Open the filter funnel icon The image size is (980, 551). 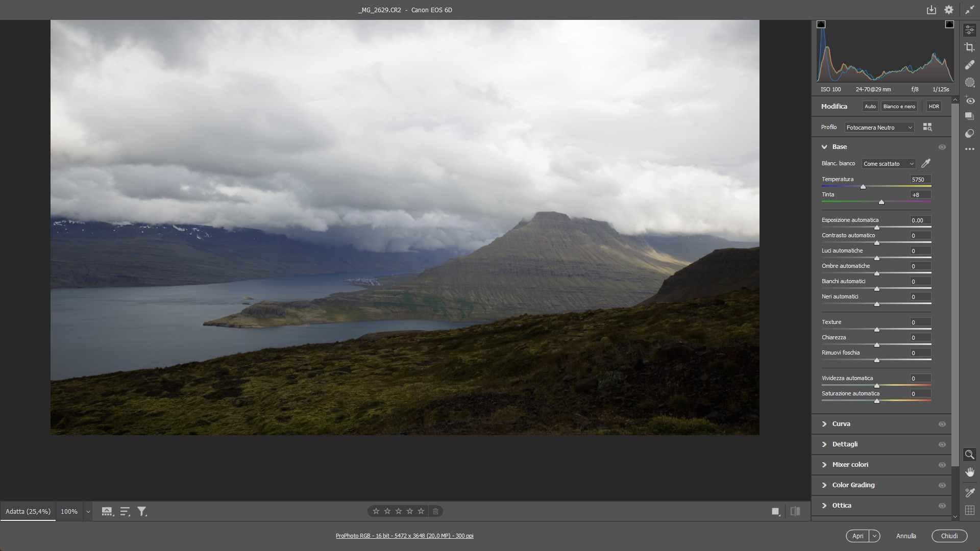tap(142, 511)
